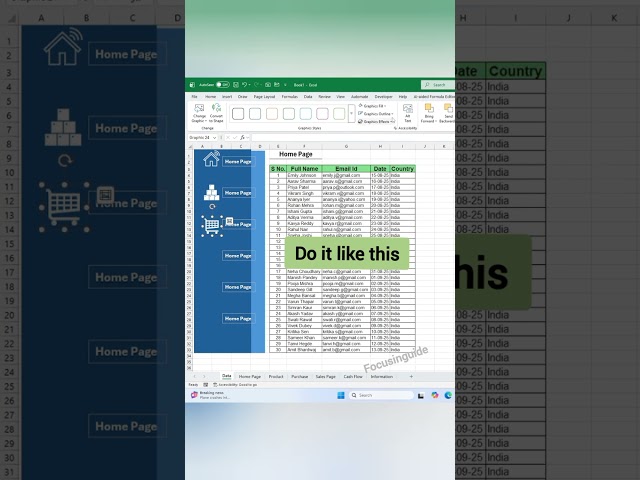Screen dimensions: 640x480
Task: Click the Email Id column header cell
Action: (x=346, y=169)
